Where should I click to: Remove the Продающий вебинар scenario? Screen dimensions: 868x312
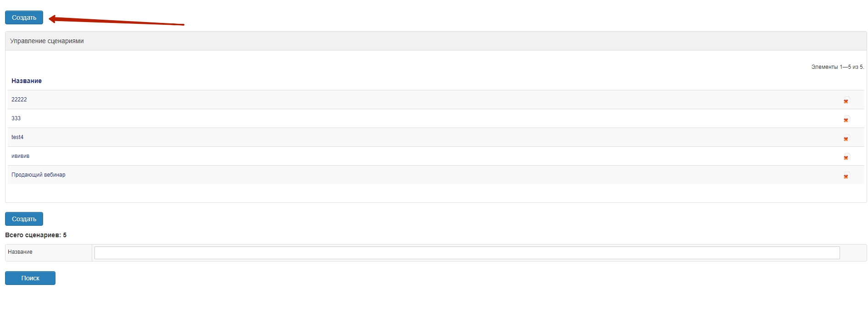pyautogui.click(x=846, y=176)
